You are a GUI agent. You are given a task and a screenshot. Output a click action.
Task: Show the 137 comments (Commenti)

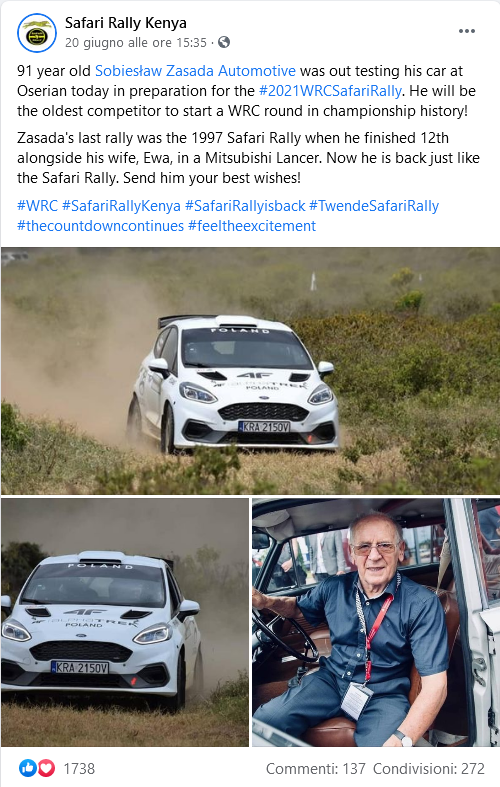[x=316, y=768]
